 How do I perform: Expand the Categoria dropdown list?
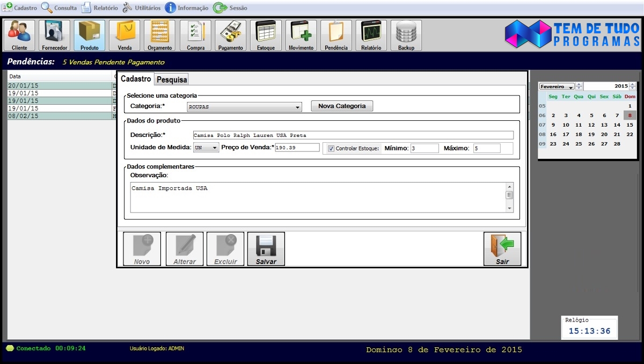[x=298, y=107]
